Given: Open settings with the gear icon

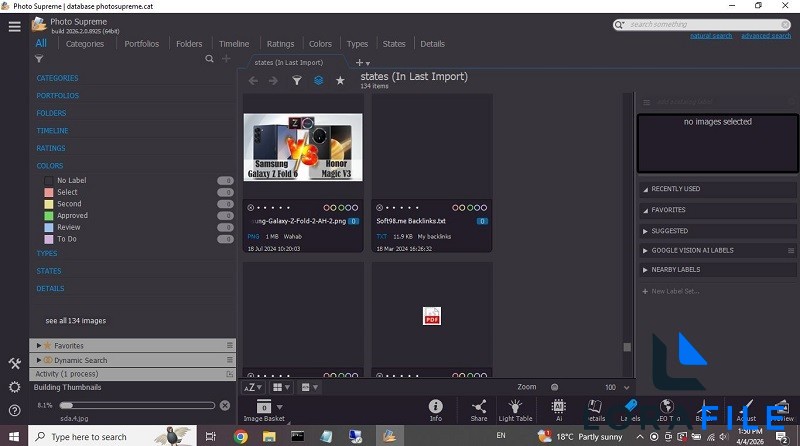Looking at the screenshot, I should click(14, 387).
